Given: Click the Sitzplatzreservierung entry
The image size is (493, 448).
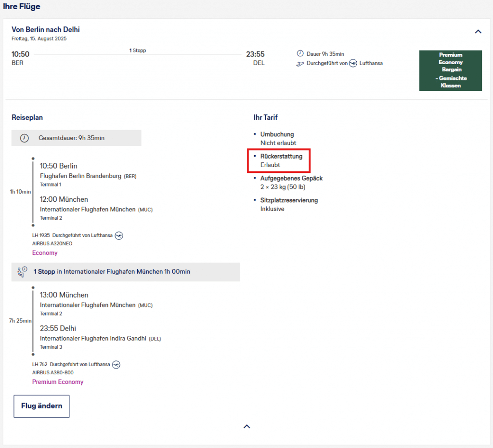Looking at the screenshot, I should 289,204.
